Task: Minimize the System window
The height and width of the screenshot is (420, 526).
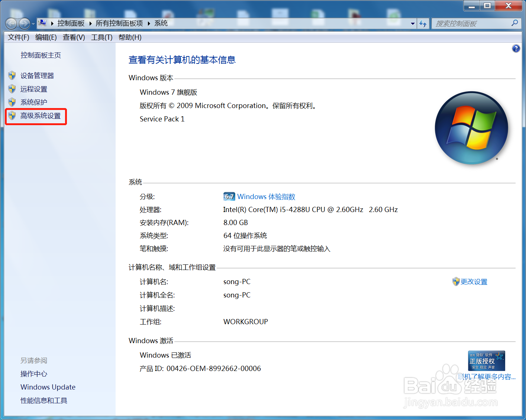Action: coord(472,6)
